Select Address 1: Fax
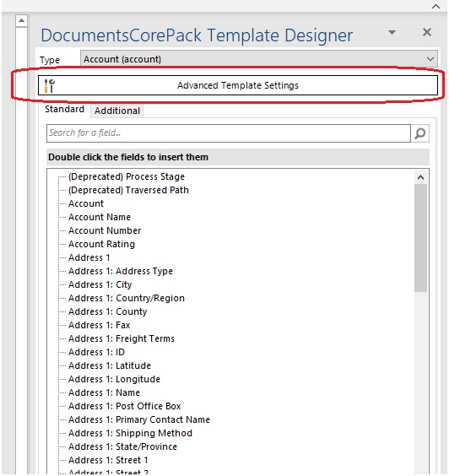 [100, 325]
